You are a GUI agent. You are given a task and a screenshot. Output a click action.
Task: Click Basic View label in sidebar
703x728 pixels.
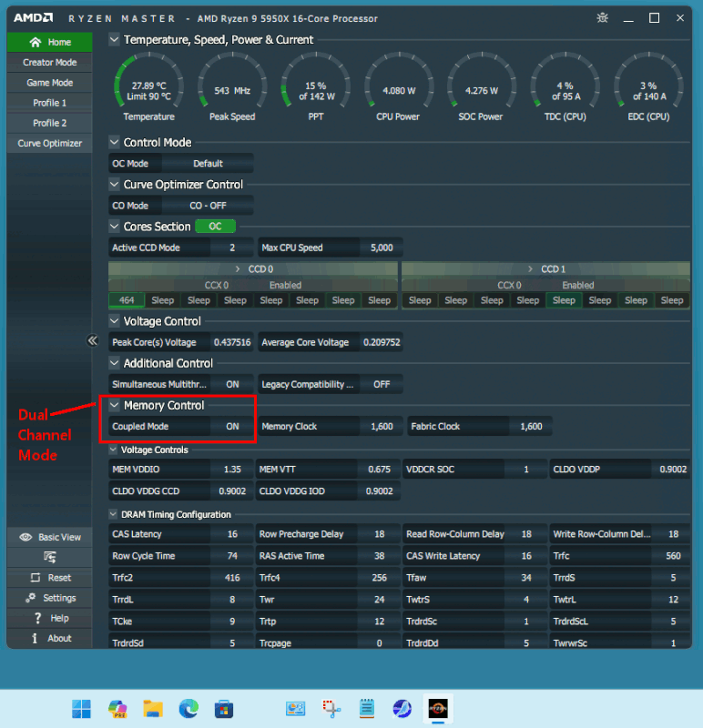coord(59,537)
